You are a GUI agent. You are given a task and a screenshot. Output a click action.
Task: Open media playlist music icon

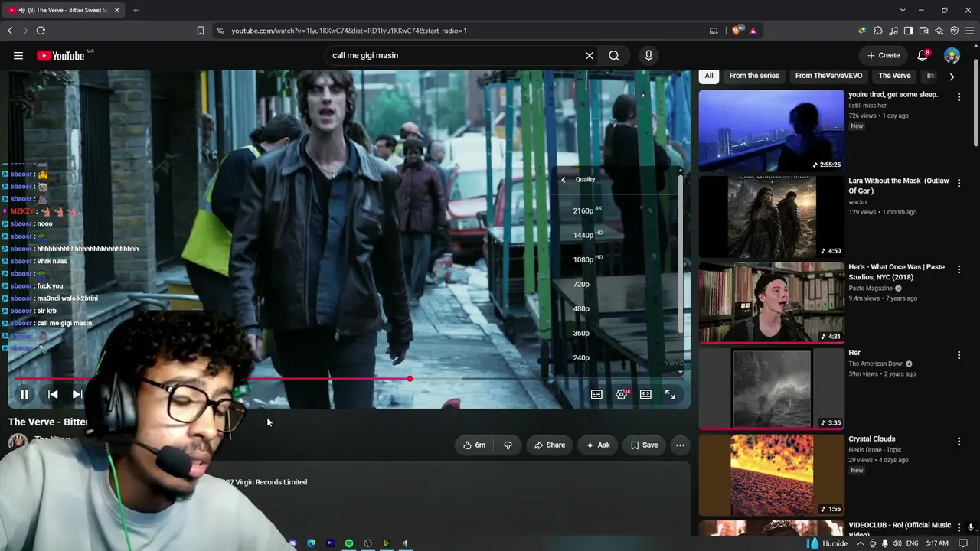pos(893,31)
